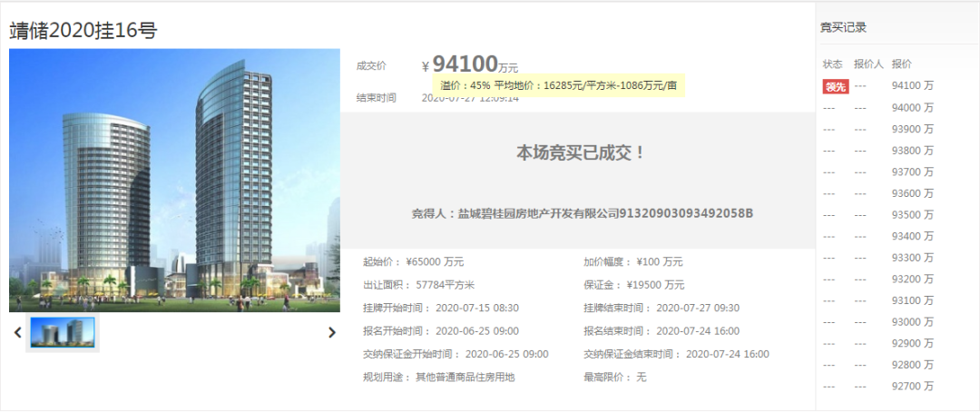This screenshot has width=980, height=412.
Task: Click the 规划用途 land use text
Action: point(439,378)
